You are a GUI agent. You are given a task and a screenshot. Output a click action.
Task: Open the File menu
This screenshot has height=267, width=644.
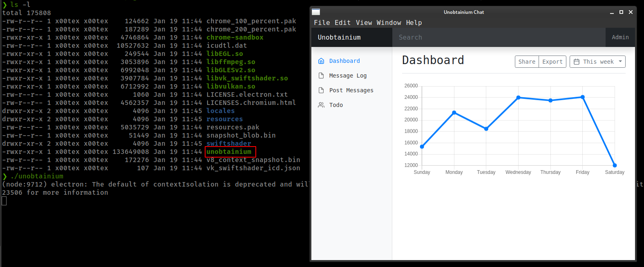[322, 23]
